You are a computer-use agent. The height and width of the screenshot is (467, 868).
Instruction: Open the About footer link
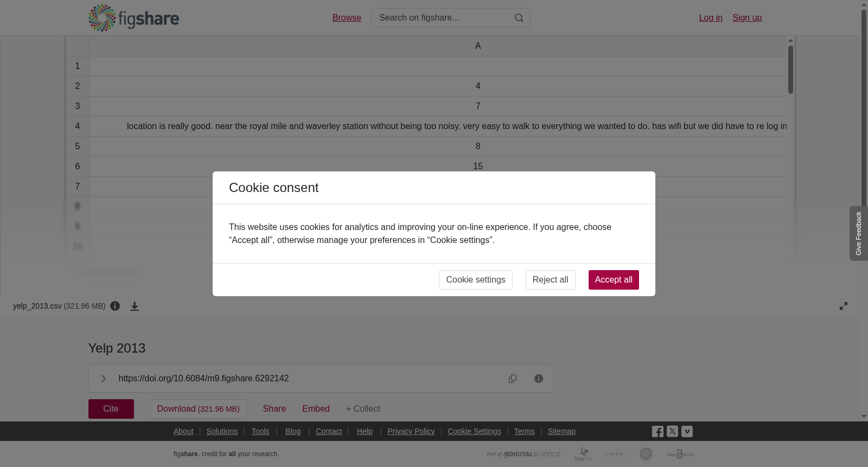point(183,431)
